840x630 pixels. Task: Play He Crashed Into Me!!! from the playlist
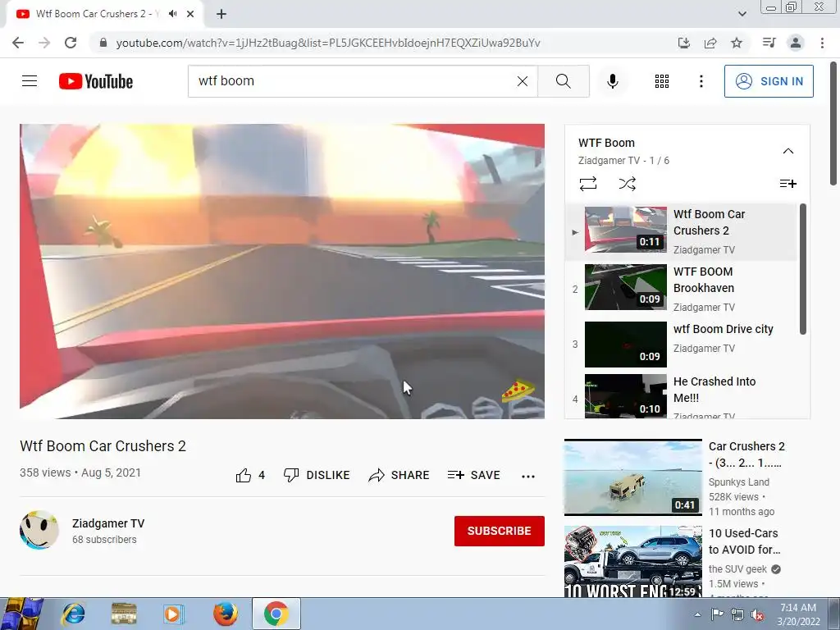click(x=681, y=396)
